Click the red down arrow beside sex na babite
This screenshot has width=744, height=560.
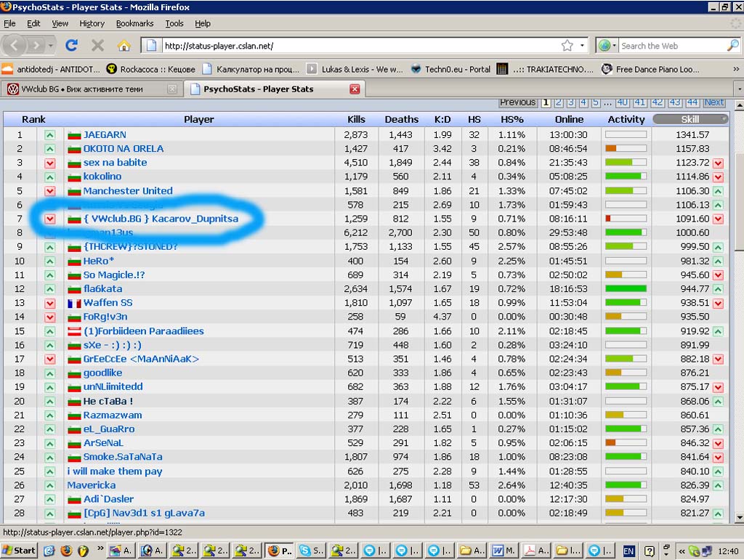click(50, 163)
